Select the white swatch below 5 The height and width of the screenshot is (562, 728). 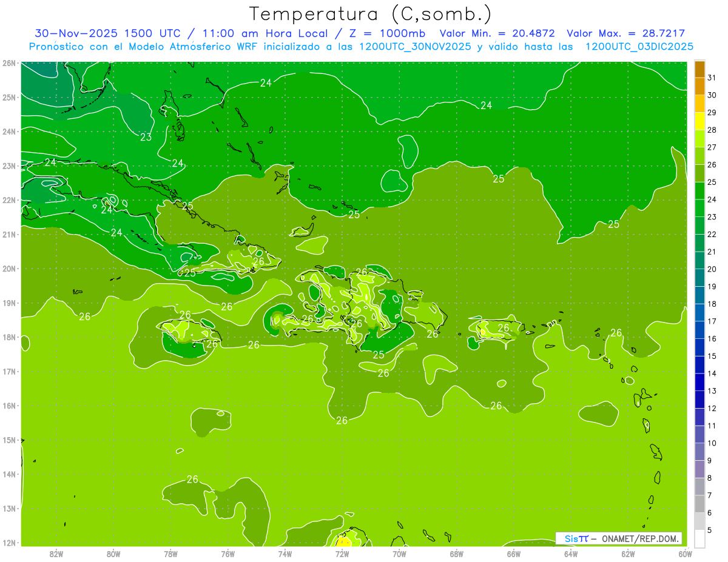pos(699,539)
